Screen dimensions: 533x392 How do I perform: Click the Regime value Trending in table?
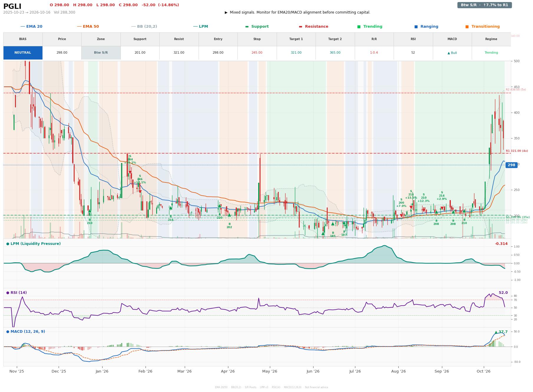(491, 53)
